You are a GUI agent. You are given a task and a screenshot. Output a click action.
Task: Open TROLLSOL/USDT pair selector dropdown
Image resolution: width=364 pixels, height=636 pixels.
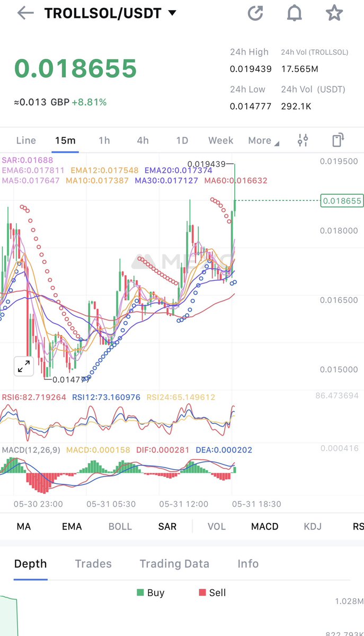[x=110, y=13]
